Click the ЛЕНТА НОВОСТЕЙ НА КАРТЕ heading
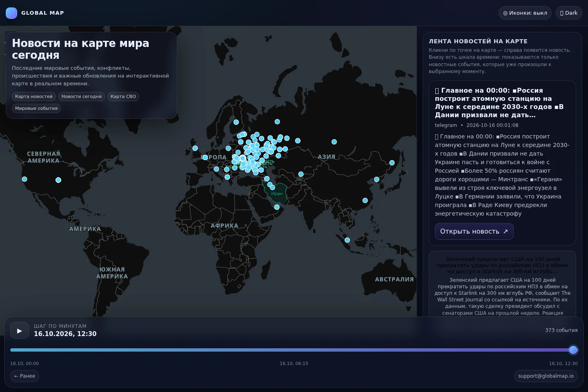This screenshot has height=392, width=588. coord(478,41)
